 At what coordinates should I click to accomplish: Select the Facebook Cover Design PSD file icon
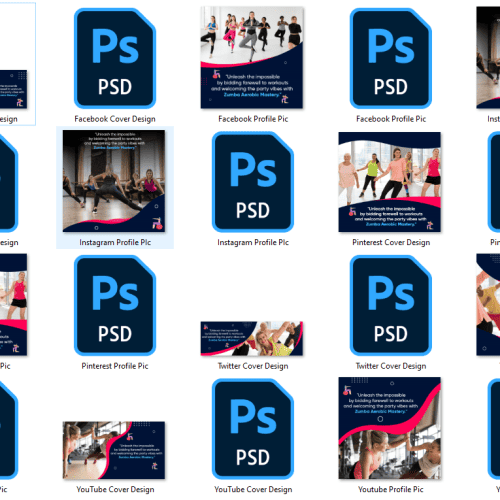point(115,58)
